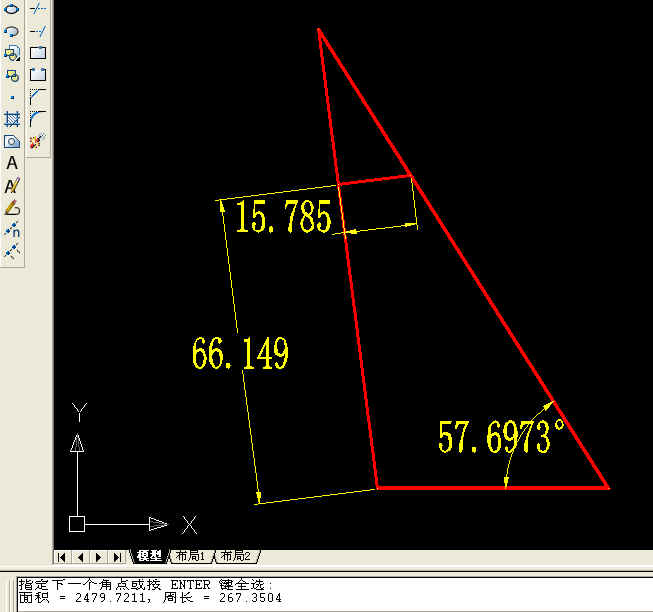Click the Break at Point tool
The image size is (653, 612).
point(38,53)
